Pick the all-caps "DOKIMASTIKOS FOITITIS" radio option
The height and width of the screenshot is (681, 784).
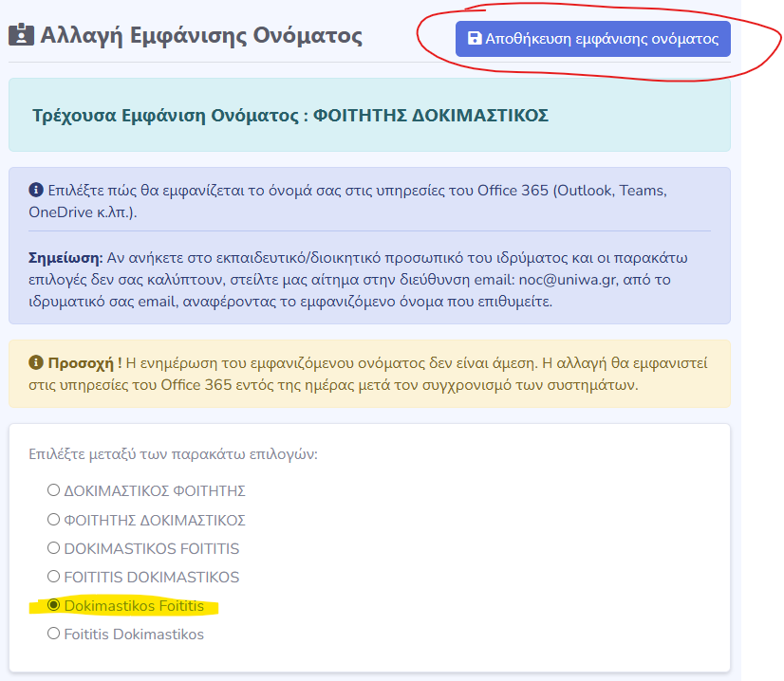pos(54,548)
